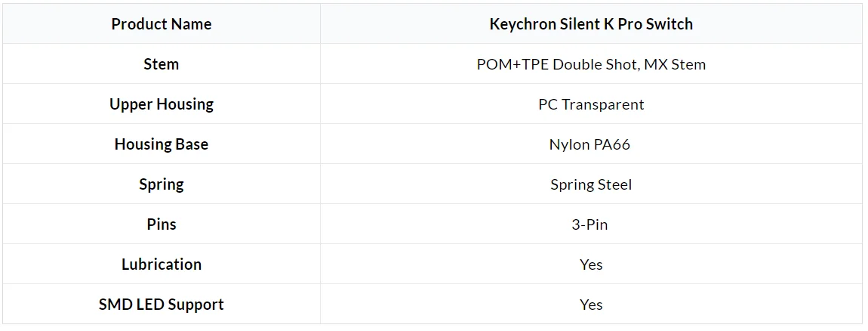868x331 pixels.
Task: Click the Pins row label
Action: (161, 224)
